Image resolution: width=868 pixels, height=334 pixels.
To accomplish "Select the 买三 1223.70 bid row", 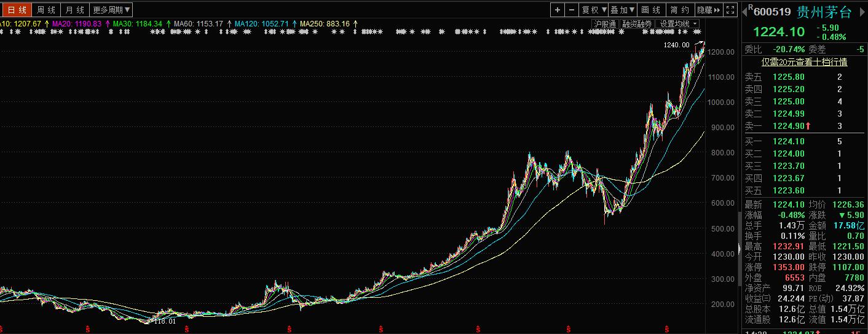I will point(805,166).
